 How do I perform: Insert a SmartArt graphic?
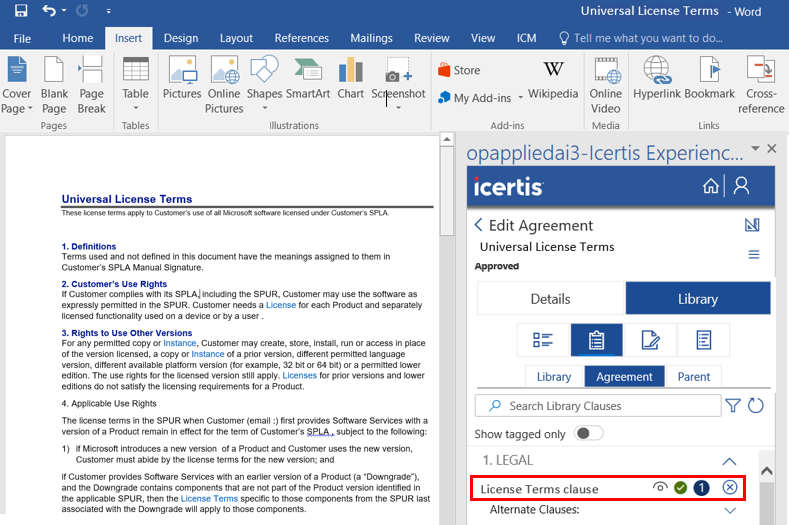coord(308,79)
